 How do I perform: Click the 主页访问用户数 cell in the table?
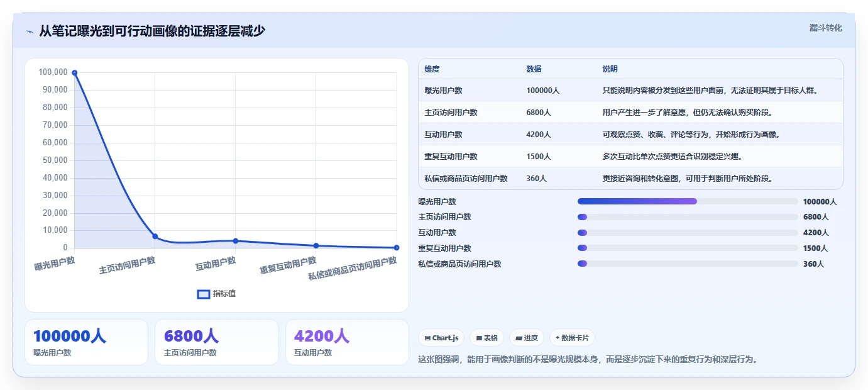pyautogui.click(x=451, y=113)
